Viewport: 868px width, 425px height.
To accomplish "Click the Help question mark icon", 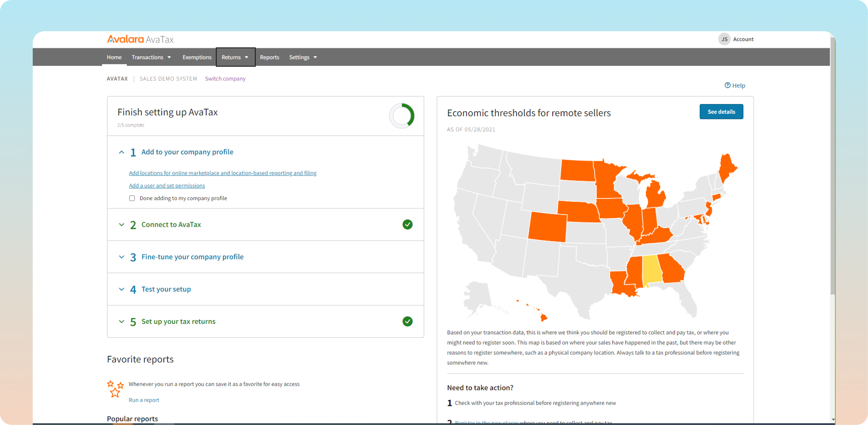I will tap(727, 85).
